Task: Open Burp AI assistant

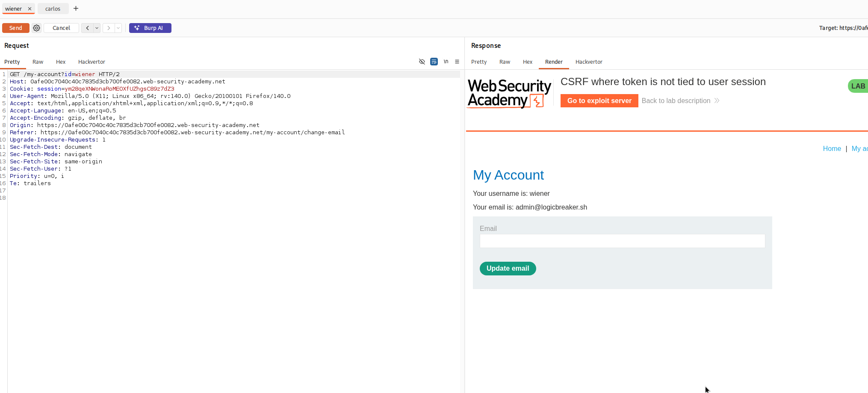Action: click(x=150, y=28)
